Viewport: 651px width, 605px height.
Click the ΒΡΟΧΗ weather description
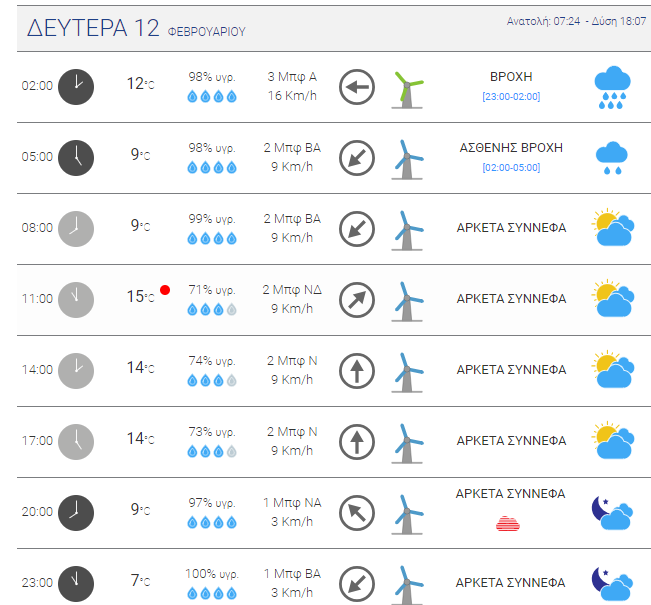(x=510, y=76)
